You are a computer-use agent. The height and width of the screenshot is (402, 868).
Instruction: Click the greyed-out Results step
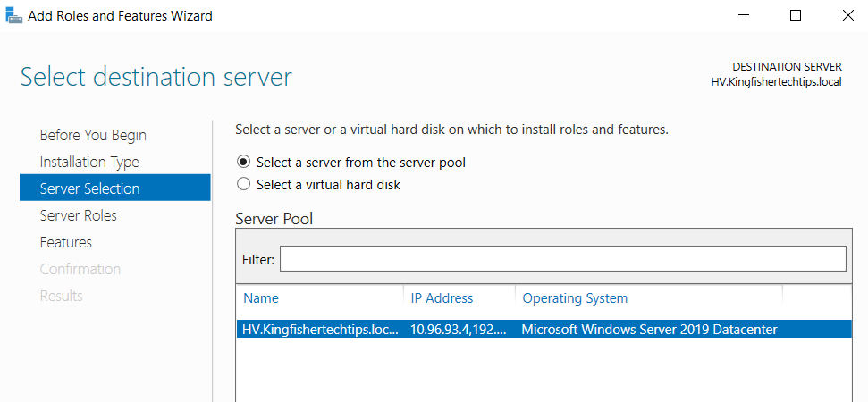tap(62, 296)
